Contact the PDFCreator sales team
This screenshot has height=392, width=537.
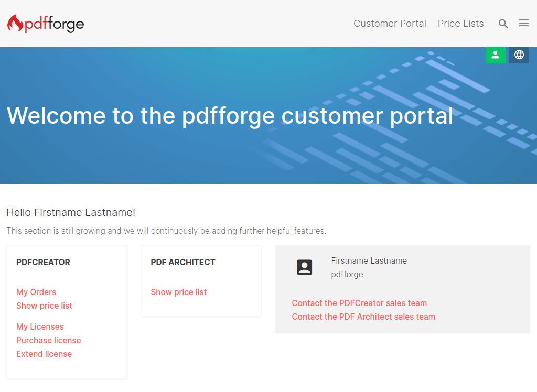pos(359,303)
